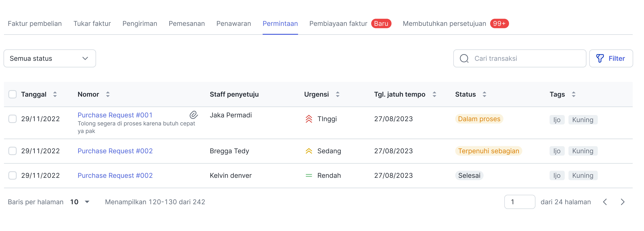Open Bregga Tedy's Purchase Request #002 link
The height and width of the screenshot is (231, 644).
tap(115, 151)
